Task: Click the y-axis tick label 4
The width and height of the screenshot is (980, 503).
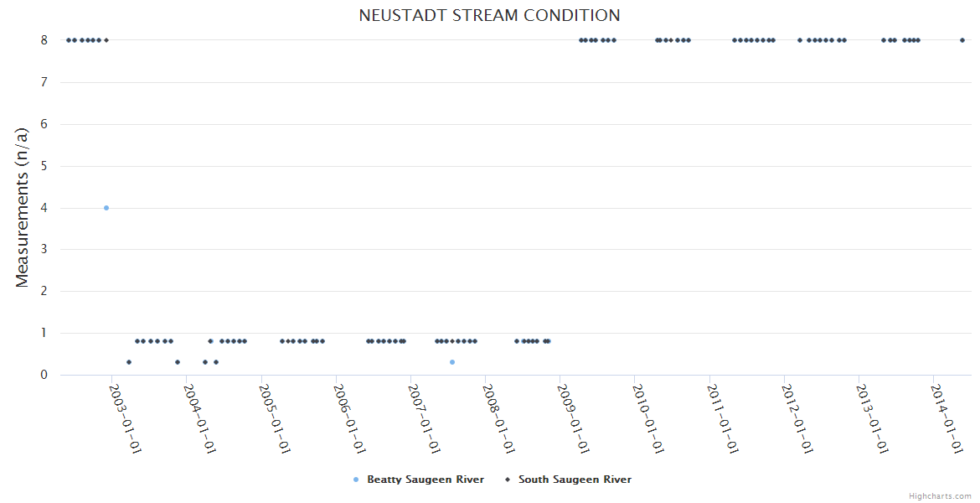Action: pos(44,208)
